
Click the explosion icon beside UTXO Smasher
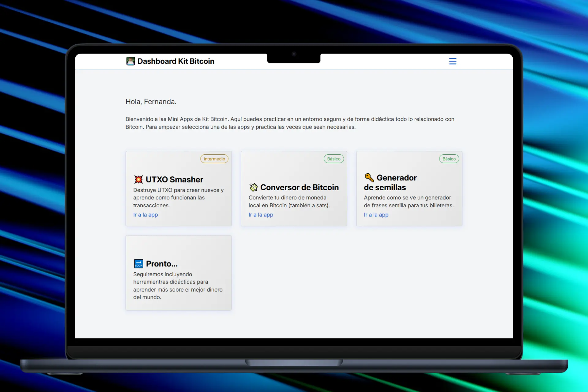138,179
